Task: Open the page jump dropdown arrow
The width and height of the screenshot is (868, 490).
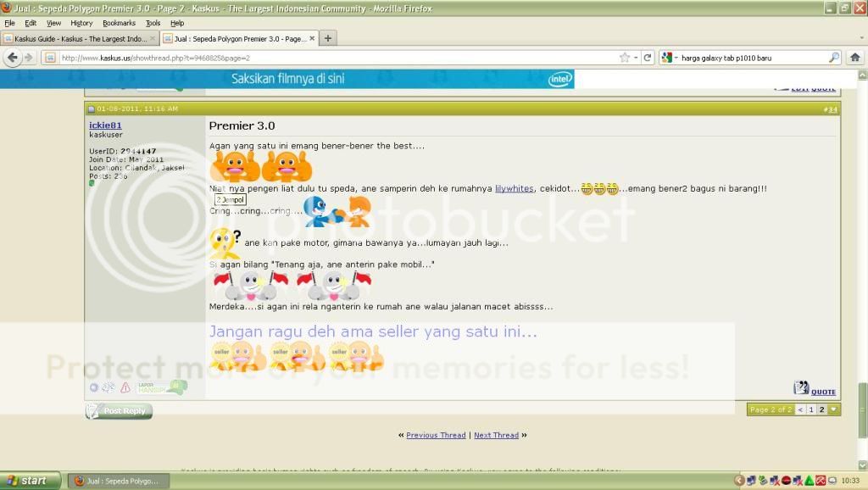Action: point(834,409)
